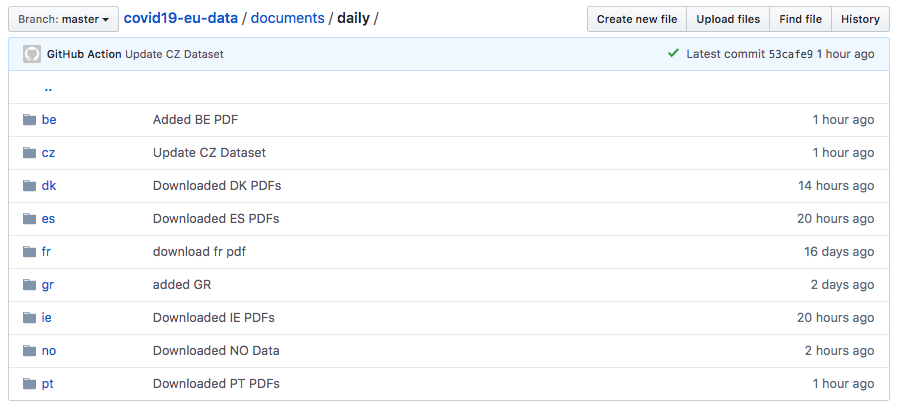Screen dimensions: 897x416
Task: Click the 1 hour ago timestamp in be row
Action: [x=843, y=120]
